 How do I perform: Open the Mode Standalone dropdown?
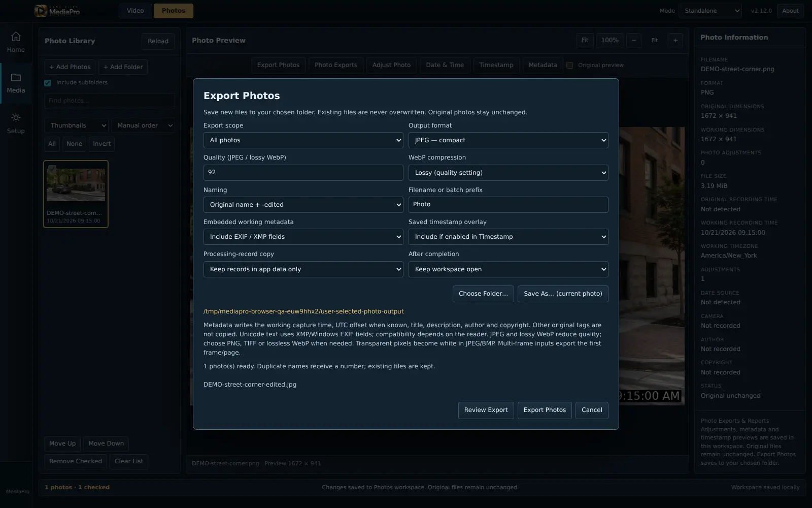tap(710, 11)
